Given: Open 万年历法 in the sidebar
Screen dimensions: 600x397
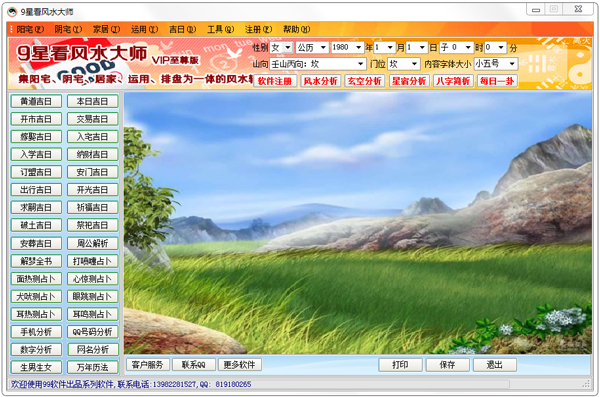Looking at the screenshot, I should tap(93, 367).
